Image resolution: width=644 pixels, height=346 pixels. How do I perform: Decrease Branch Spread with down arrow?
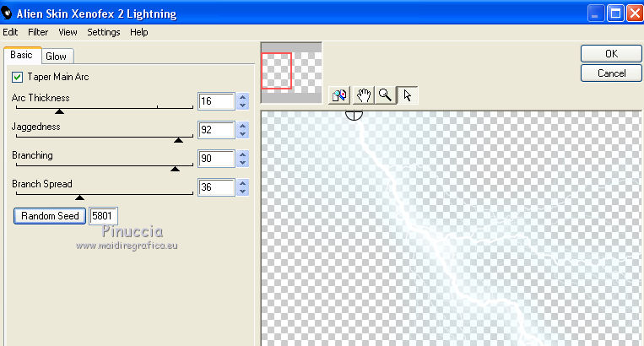click(x=243, y=192)
